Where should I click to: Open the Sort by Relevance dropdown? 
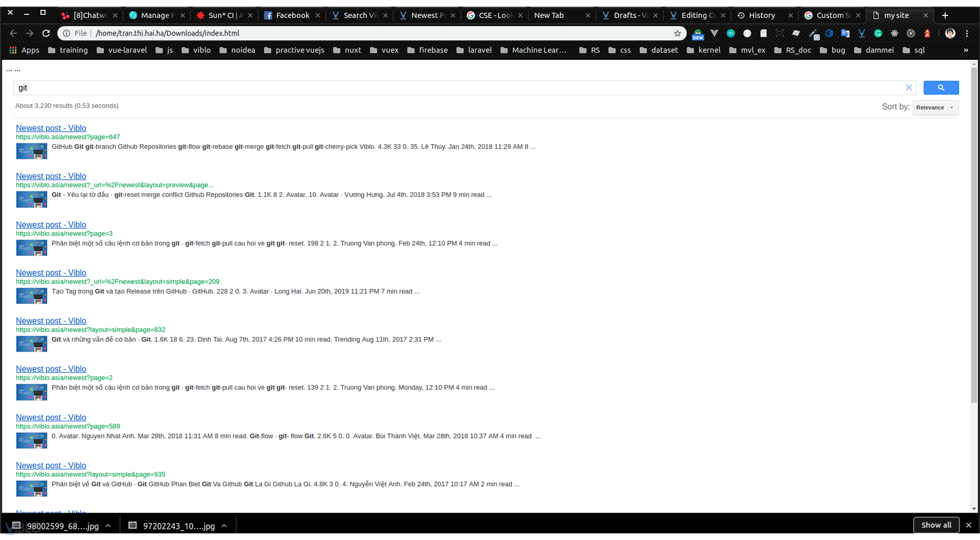935,107
